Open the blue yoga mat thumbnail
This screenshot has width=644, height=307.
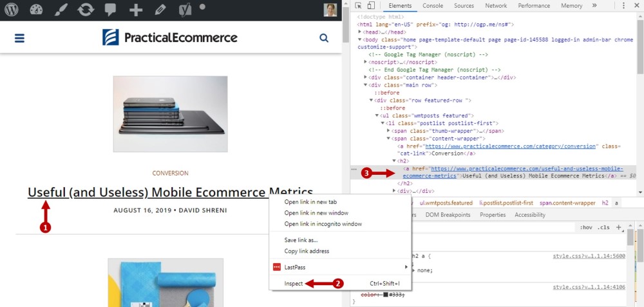(x=166, y=282)
